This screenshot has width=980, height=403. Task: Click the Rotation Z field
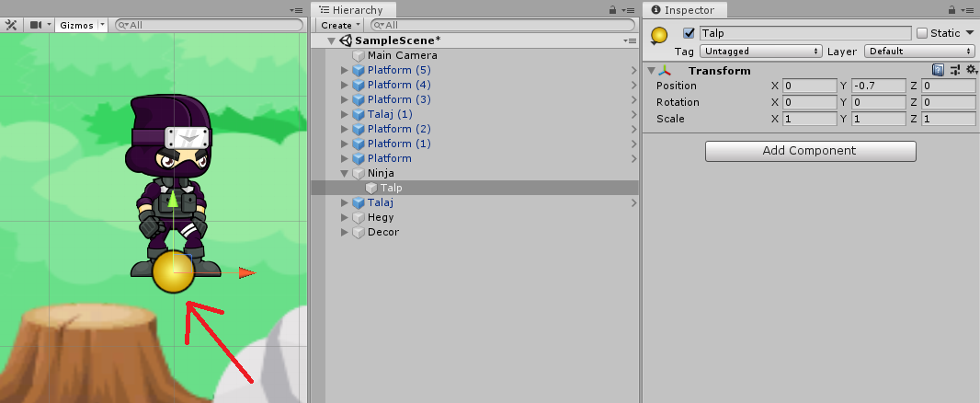click(x=948, y=102)
